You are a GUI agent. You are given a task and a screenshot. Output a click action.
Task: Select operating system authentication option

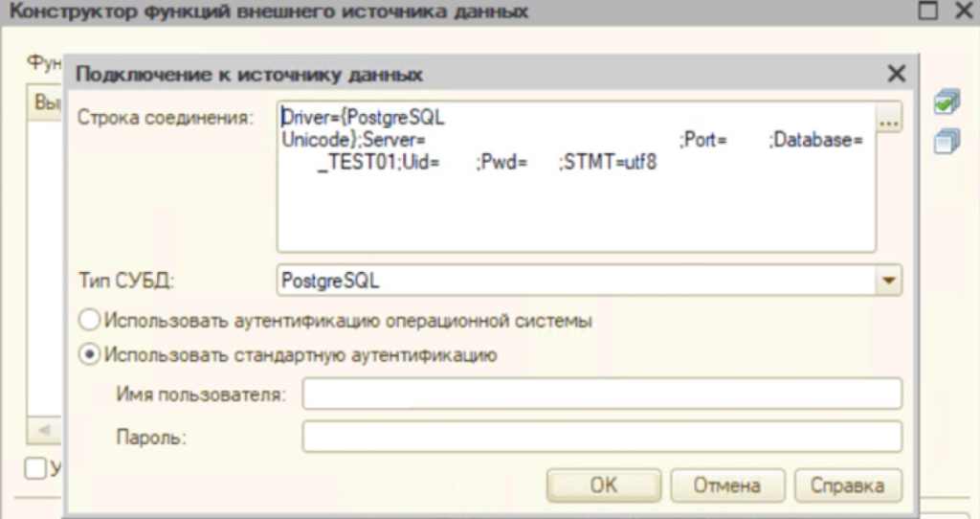click(89, 321)
